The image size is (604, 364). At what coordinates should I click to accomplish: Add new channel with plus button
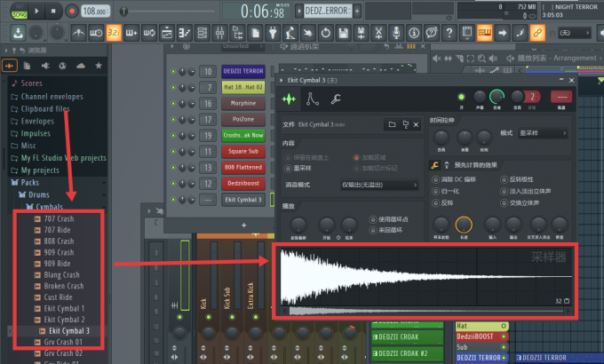point(244,225)
